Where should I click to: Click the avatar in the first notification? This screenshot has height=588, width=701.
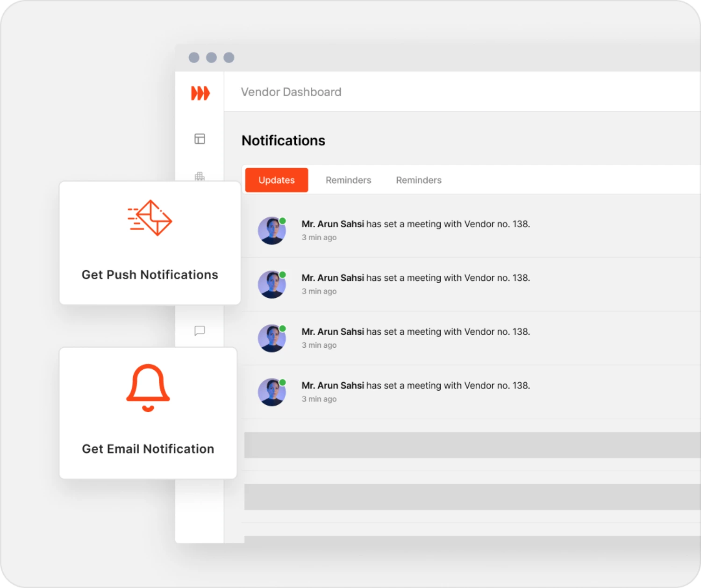point(272,230)
